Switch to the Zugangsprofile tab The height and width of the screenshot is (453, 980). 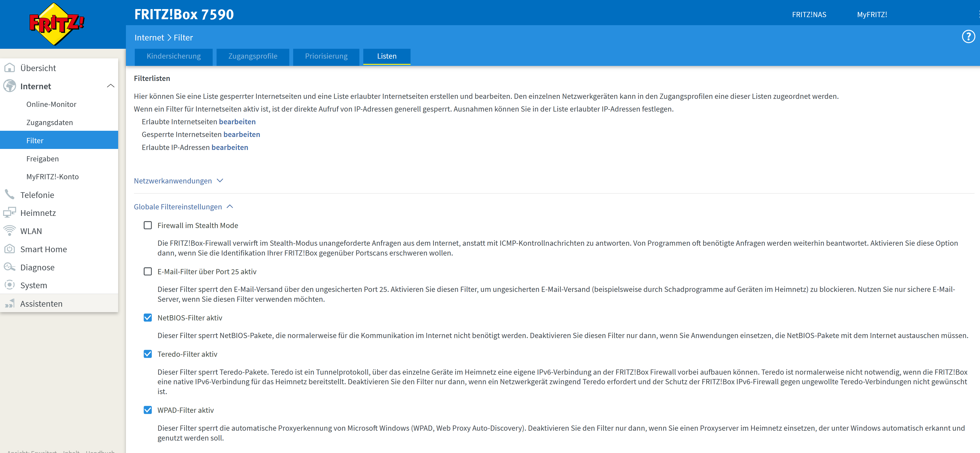253,56
